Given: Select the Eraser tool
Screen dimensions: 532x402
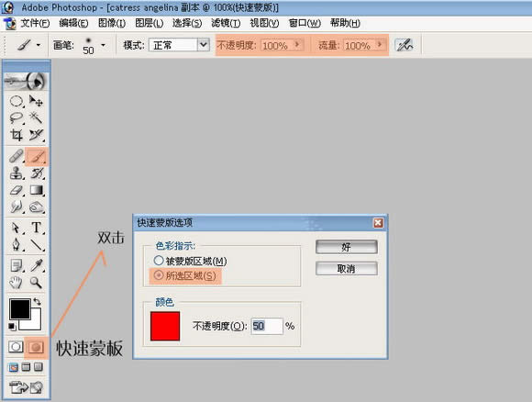Looking at the screenshot, I should tap(17, 190).
